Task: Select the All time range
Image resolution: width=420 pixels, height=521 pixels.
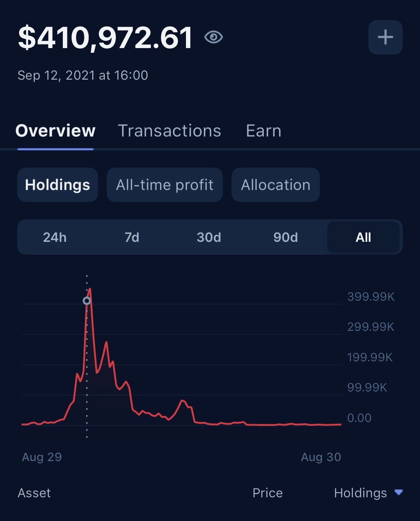Action: (x=363, y=237)
